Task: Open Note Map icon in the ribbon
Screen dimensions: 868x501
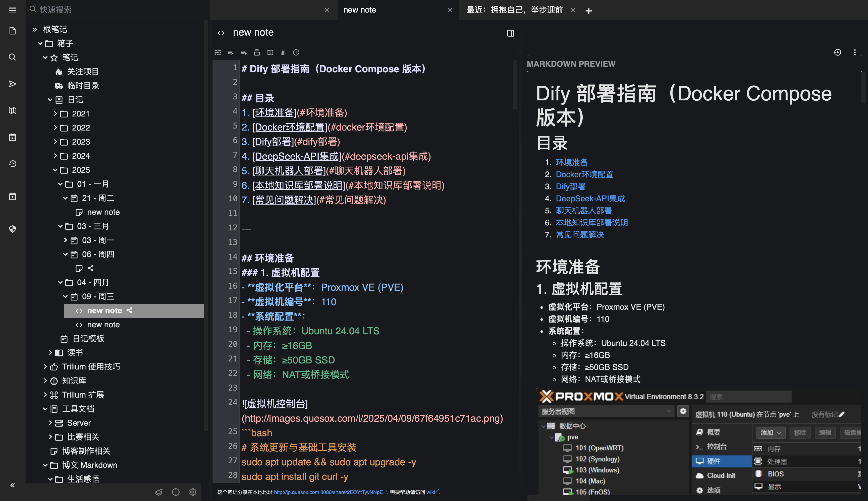Action: pyautogui.click(x=270, y=53)
